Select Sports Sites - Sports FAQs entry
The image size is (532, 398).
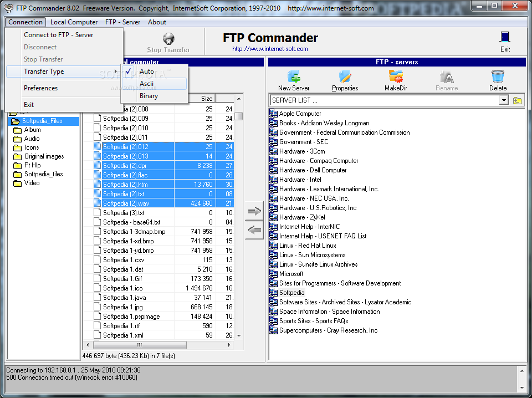[314, 320]
